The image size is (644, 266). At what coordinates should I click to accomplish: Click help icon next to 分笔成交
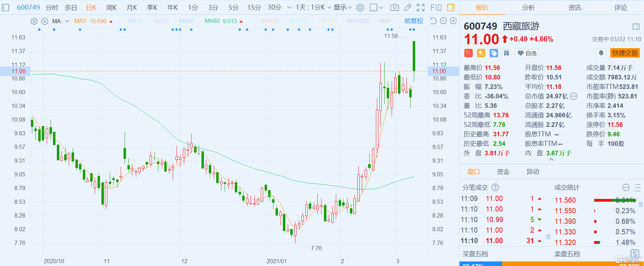[x=495, y=188]
